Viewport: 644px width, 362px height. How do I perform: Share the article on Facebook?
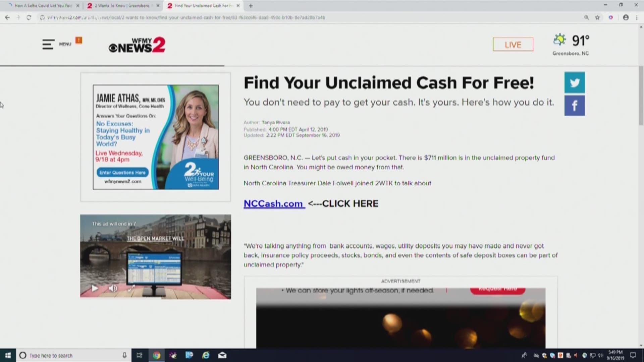point(575,106)
